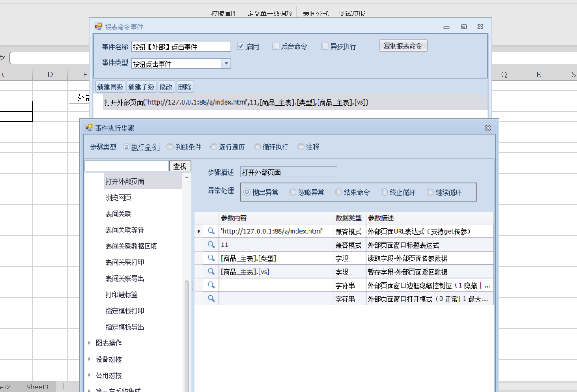The width and height of the screenshot is (577, 392).
Task: Expand the 图表操作 tree node
Action: point(89,343)
